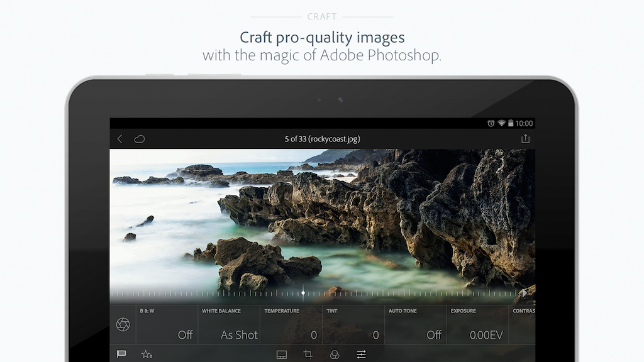
Task: Click the white slider handle on the scale
Action: pos(303,293)
